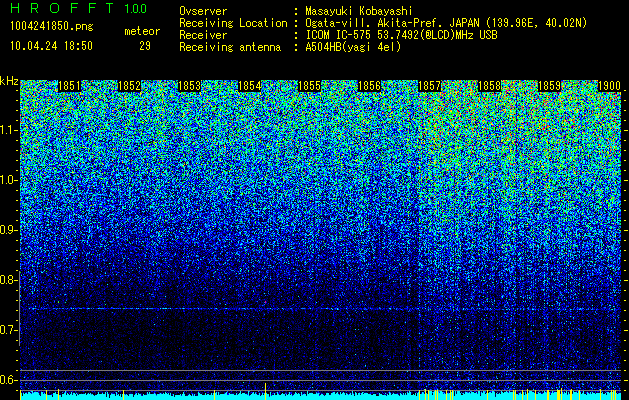This screenshot has height=400, width=629.
Task: Click the meteor count value 29
Action: click(x=145, y=46)
